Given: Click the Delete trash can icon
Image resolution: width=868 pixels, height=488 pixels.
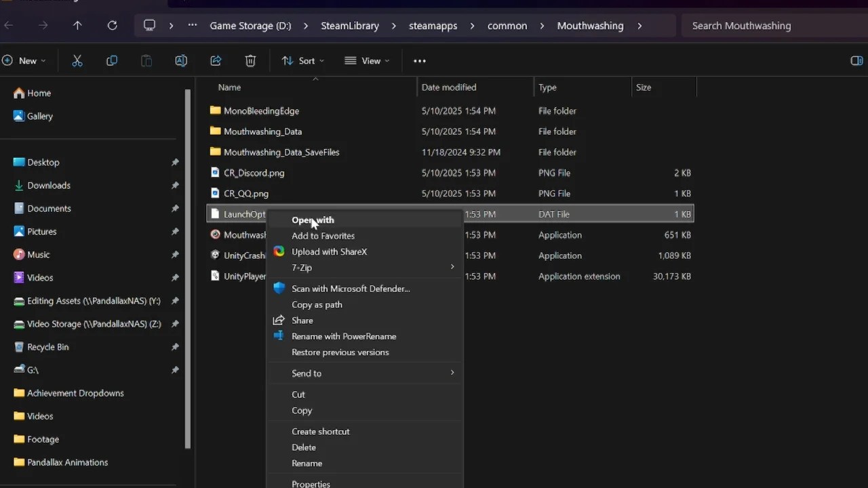Looking at the screenshot, I should click(x=250, y=61).
